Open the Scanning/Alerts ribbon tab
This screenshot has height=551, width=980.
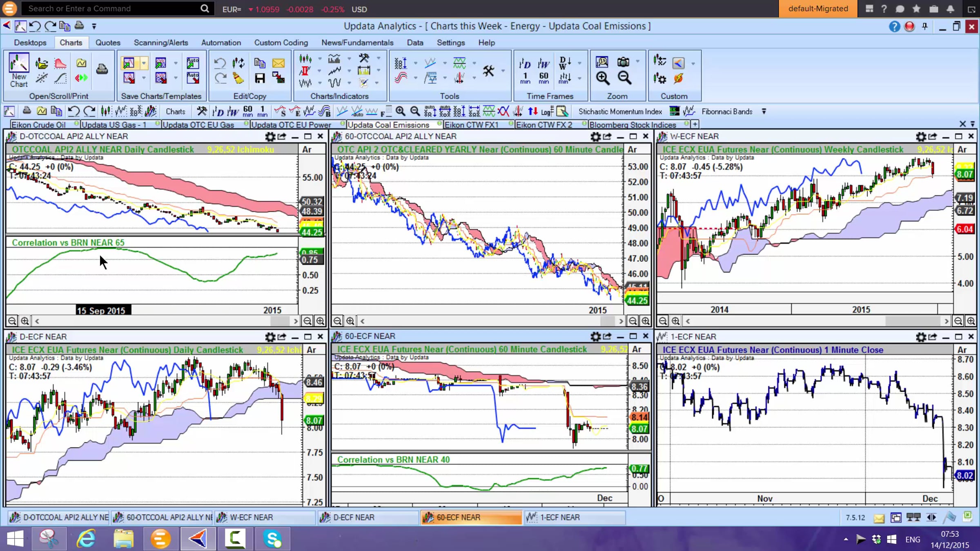point(161,42)
